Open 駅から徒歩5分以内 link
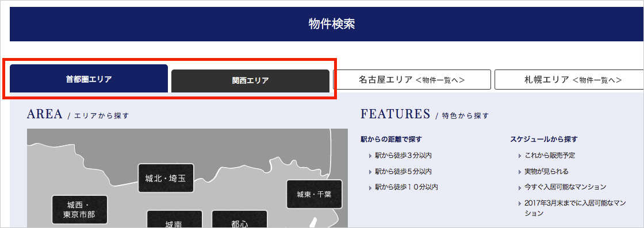 click(x=403, y=171)
